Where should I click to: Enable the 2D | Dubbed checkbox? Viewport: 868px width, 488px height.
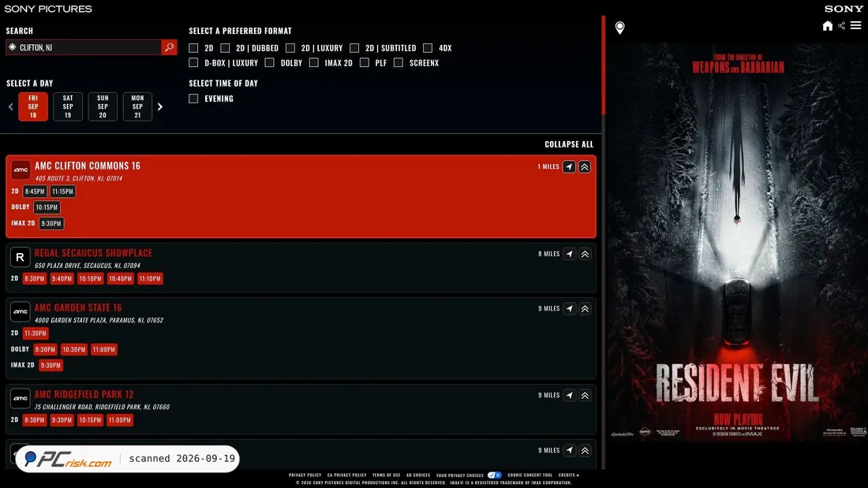[x=225, y=48]
